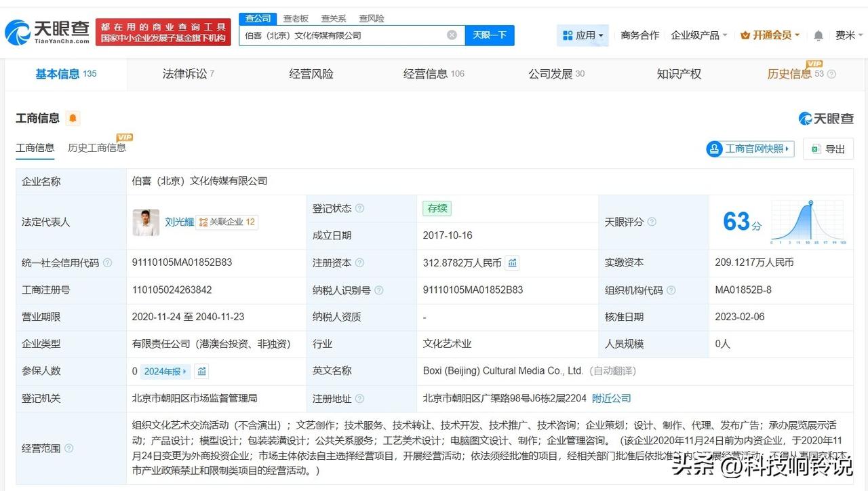
Task: Open insured headcount chart icon
Action: [x=201, y=371]
